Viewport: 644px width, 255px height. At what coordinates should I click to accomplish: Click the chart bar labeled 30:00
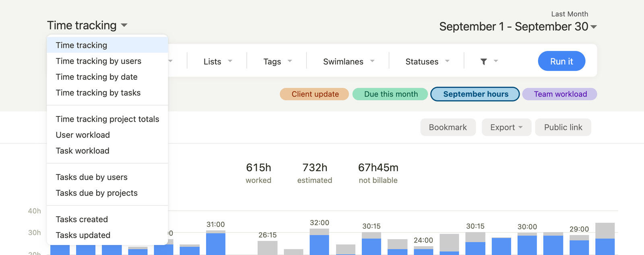(527, 244)
